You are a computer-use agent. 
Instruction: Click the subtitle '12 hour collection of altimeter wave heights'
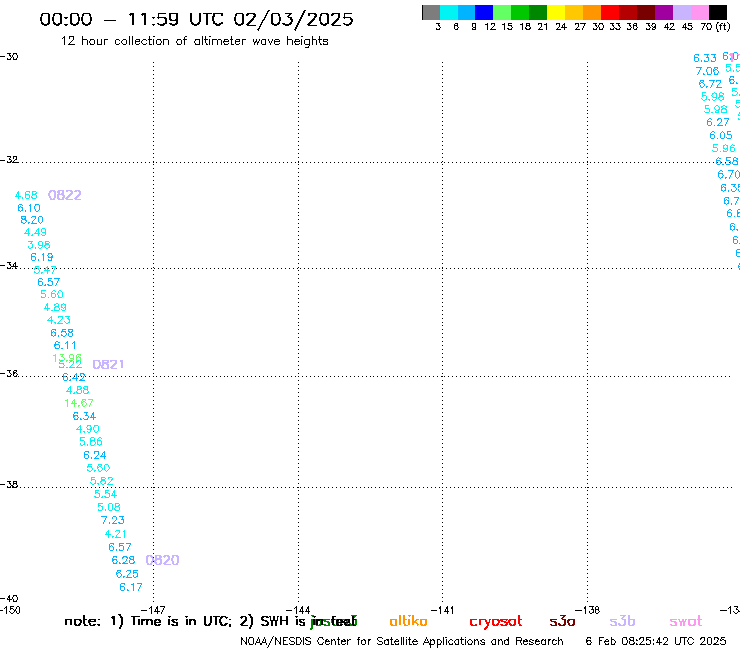click(194, 41)
